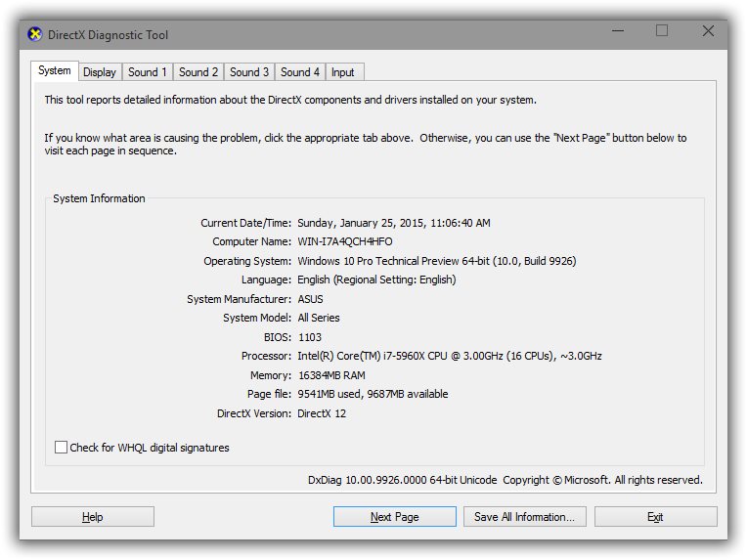The image size is (747, 560).
Task: Click the Intel Core i7-5960X processor value
Action: pyautogui.click(x=450, y=356)
